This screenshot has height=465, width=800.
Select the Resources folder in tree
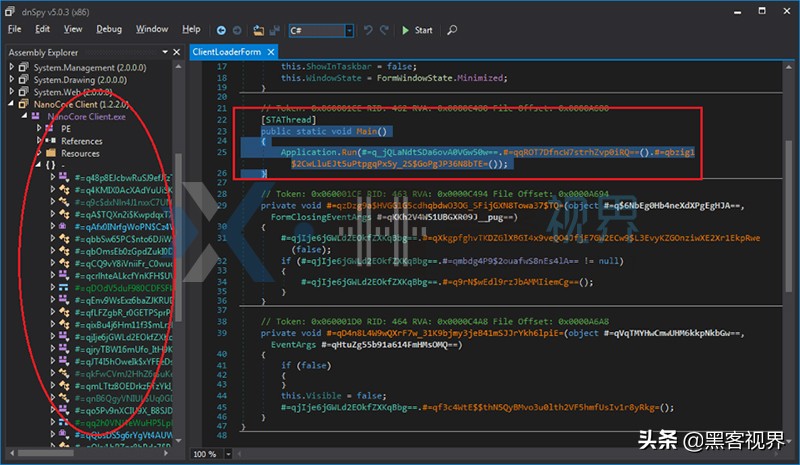click(x=80, y=153)
